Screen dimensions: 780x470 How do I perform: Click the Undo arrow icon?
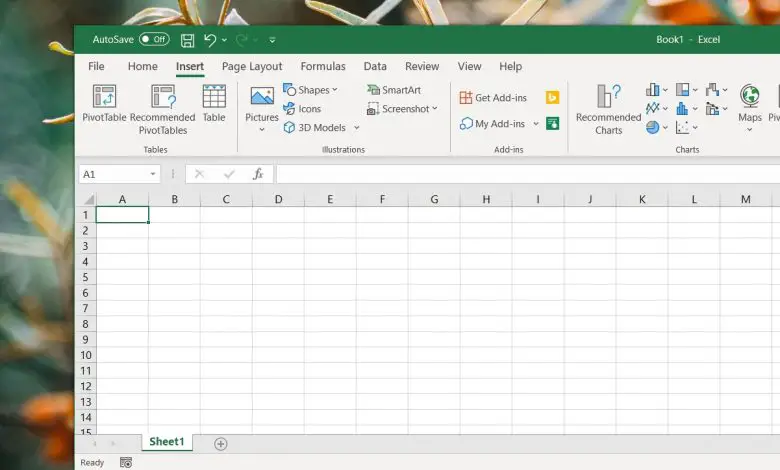pyautogui.click(x=210, y=40)
